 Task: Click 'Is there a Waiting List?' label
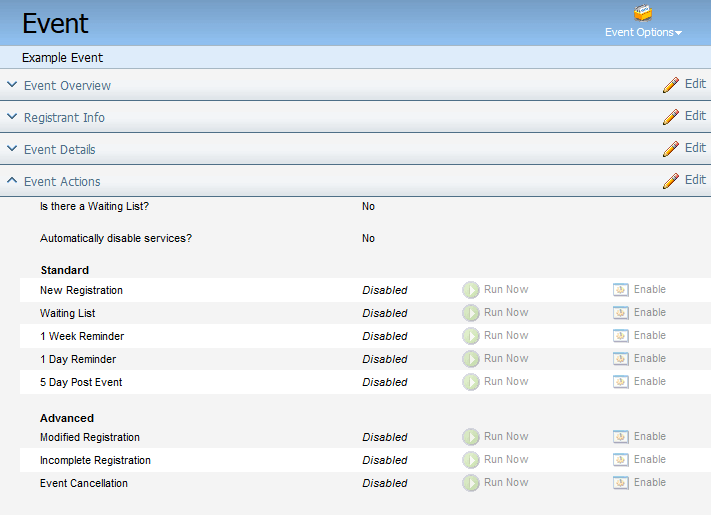pos(94,207)
